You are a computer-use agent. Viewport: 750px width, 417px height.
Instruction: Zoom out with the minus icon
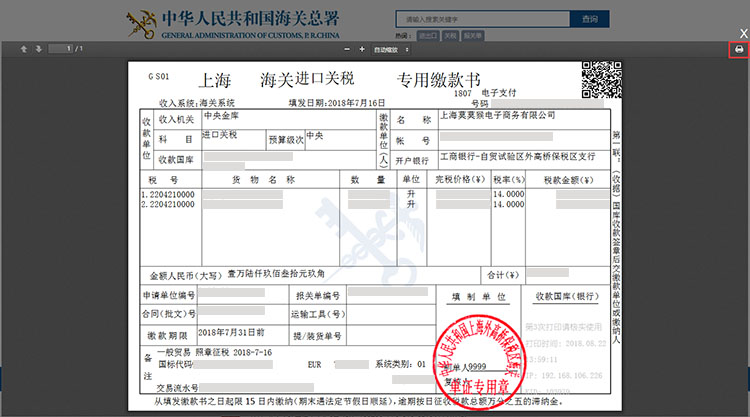pyautogui.click(x=347, y=49)
